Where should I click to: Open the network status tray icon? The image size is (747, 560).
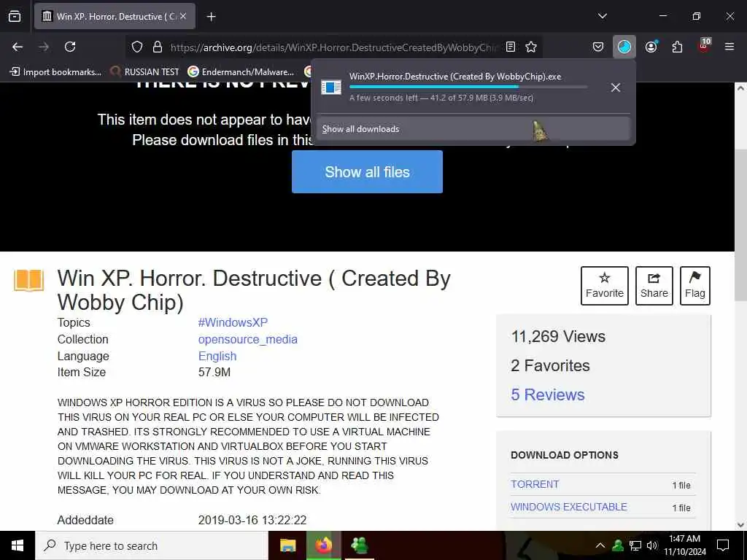click(635, 545)
